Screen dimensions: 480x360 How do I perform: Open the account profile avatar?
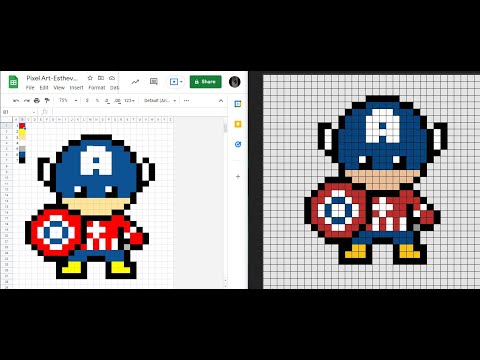click(x=235, y=82)
